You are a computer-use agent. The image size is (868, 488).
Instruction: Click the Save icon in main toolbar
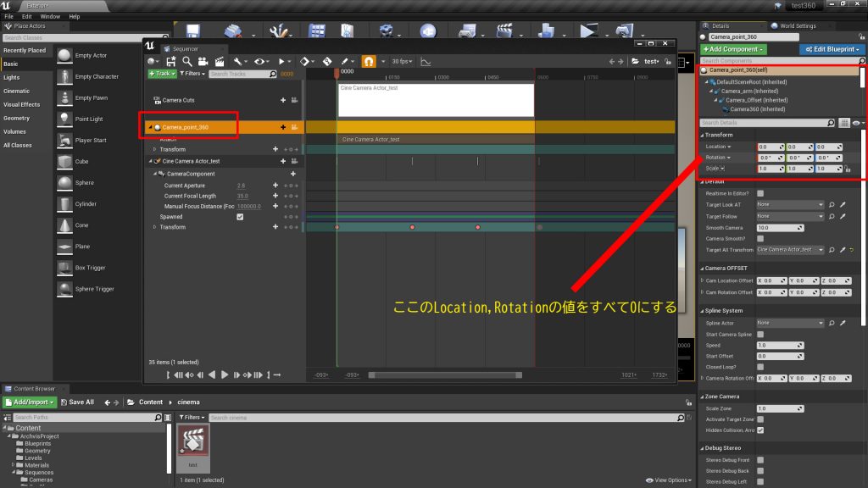[x=192, y=31]
